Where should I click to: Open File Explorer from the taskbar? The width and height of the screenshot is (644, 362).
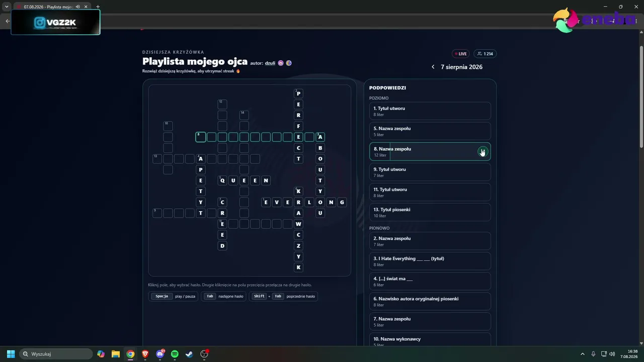[115, 354]
